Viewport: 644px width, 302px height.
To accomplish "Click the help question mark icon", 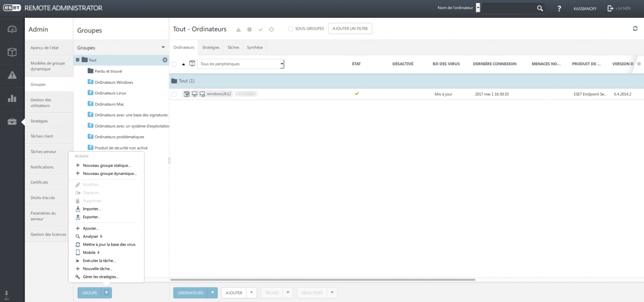I will point(559,9).
